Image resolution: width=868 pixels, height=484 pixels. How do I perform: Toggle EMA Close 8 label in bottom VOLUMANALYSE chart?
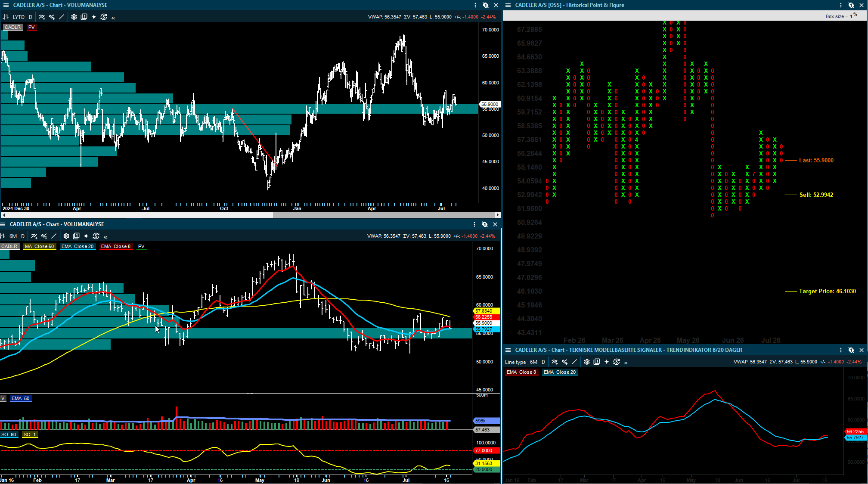tap(115, 246)
